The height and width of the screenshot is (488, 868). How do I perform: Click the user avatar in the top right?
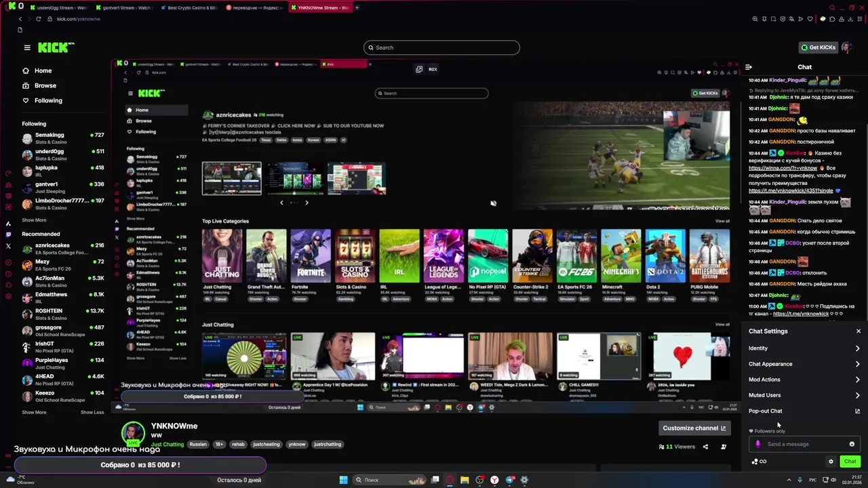tap(848, 47)
